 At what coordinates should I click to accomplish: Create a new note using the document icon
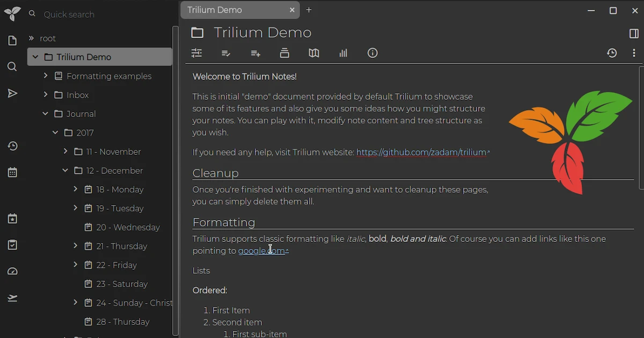tap(12, 40)
